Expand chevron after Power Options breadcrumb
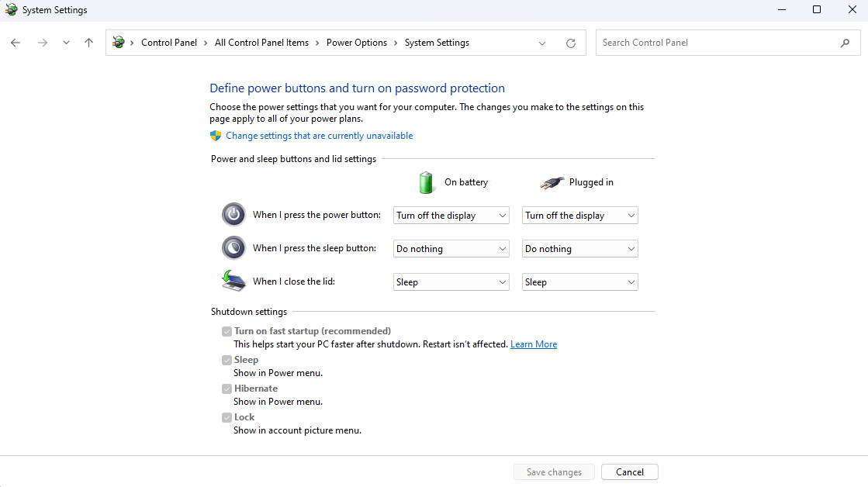868x487 pixels. point(396,43)
